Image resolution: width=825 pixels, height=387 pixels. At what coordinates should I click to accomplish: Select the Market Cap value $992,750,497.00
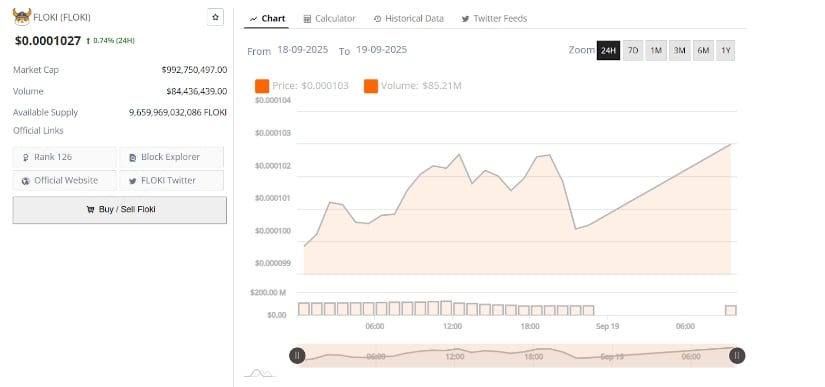point(194,70)
